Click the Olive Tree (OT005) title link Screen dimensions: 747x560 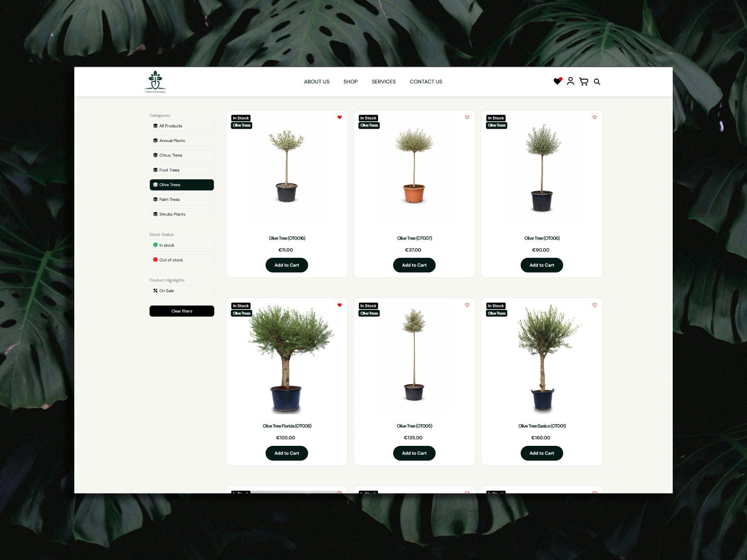(x=414, y=426)
